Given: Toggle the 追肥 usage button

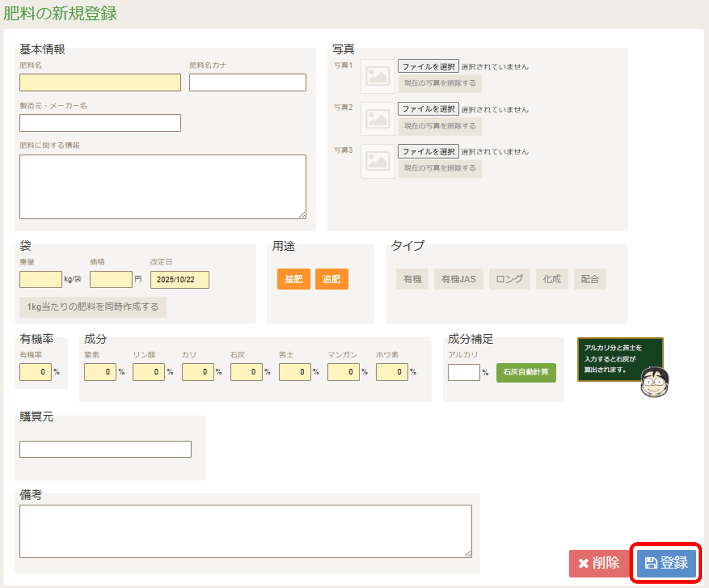Looking at the screenshot, I should 331,279.
